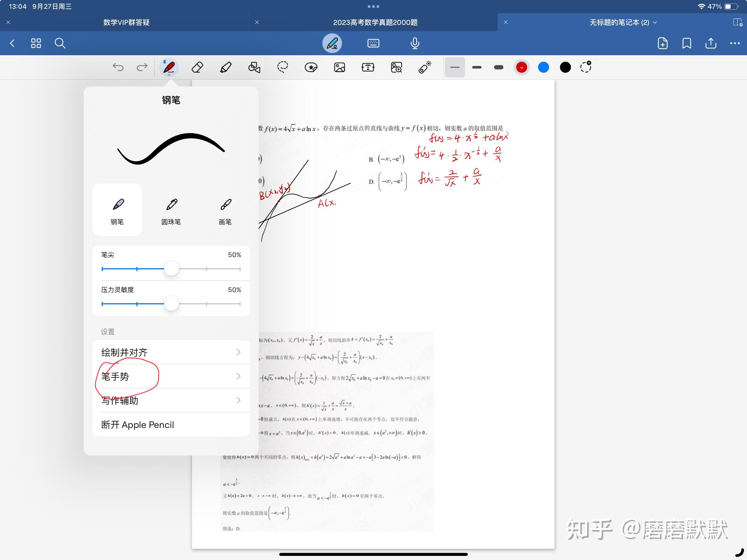This screenshot has height=560, width=747.
Task: Select the text box tool
Action: click(367, 66)
